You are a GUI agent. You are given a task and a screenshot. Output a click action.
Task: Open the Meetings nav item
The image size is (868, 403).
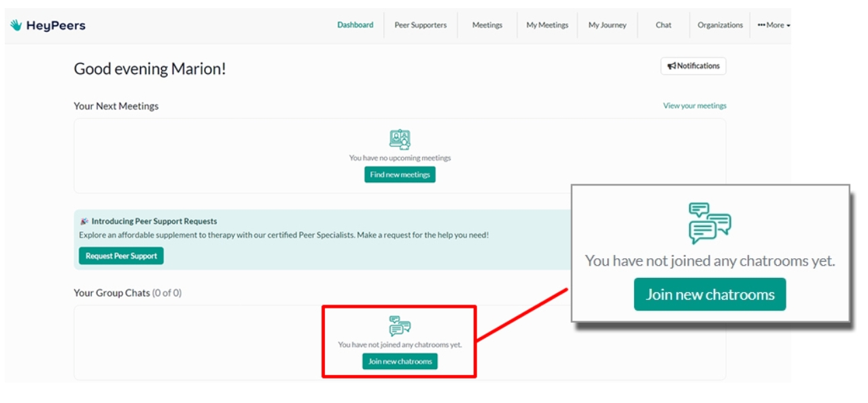[x=487, y=25]
